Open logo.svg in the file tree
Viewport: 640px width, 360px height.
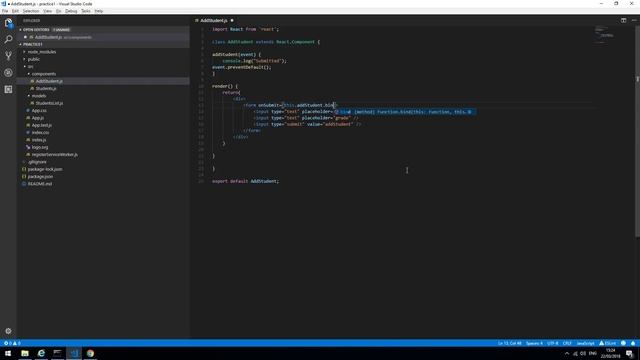pos(40,147)
